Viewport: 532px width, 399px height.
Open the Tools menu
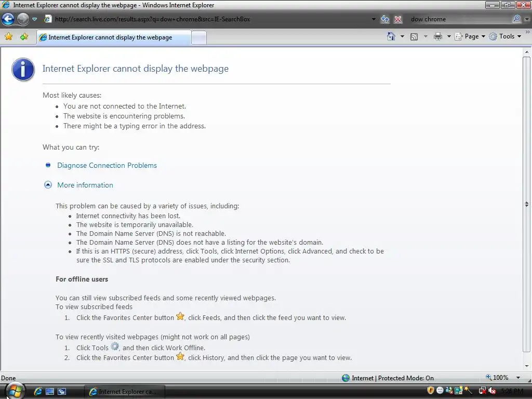505,36
